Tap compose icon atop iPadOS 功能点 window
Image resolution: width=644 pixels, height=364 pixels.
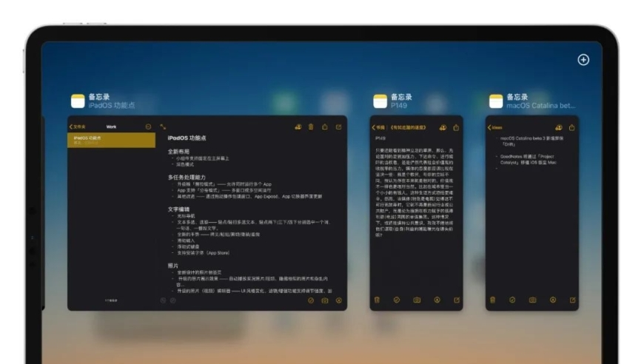click(x=339, y=127)
